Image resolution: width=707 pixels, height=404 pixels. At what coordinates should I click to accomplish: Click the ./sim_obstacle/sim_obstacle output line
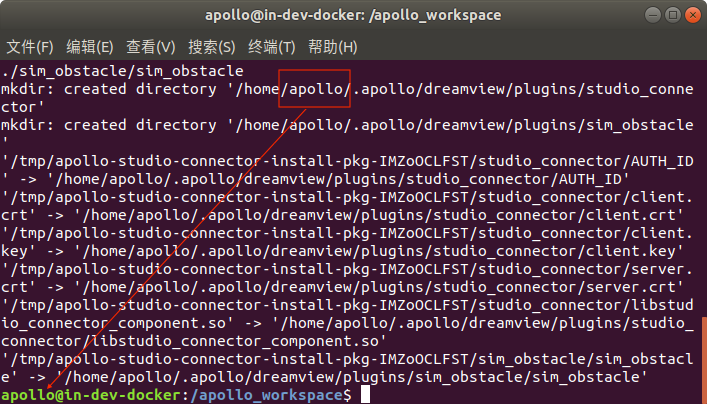pyautogui.click(x=123, y=71)
